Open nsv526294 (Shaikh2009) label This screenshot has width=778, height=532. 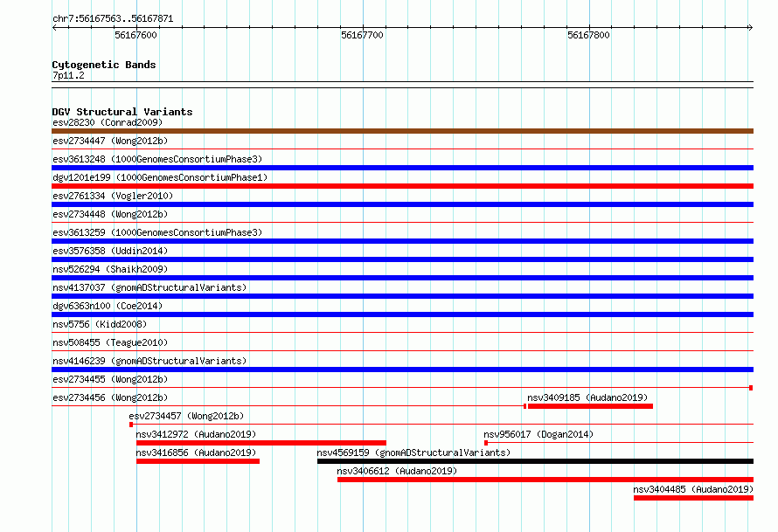pos(110,269)
